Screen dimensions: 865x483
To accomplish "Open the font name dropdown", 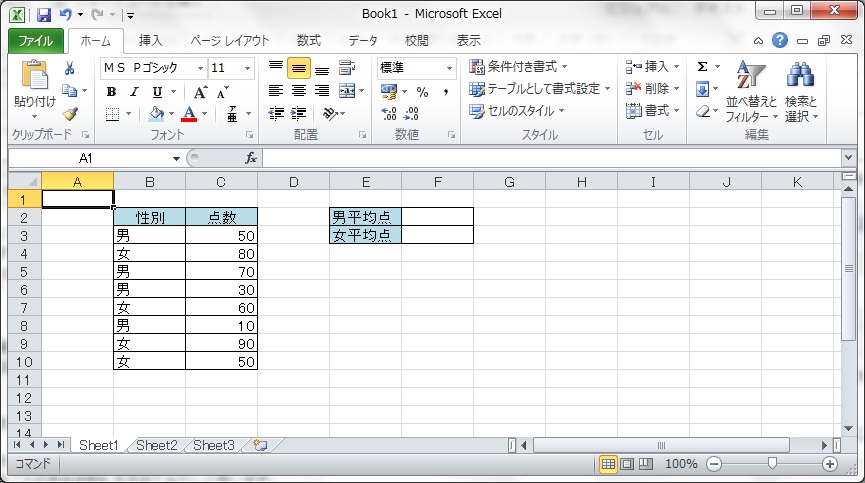I will pos(200,68).
